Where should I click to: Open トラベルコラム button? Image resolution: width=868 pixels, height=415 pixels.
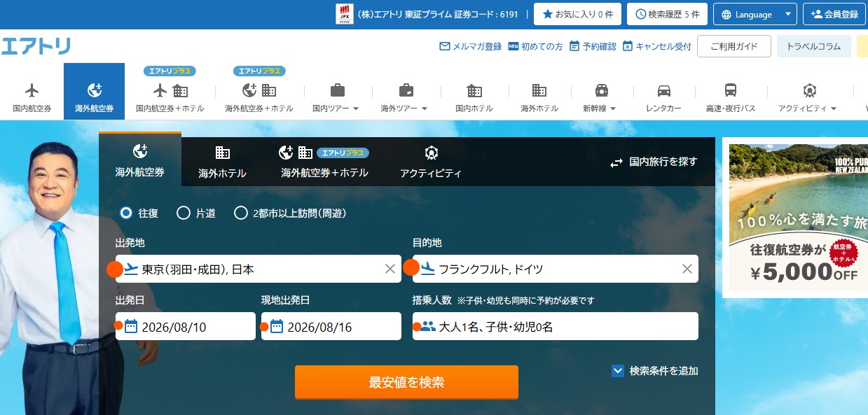point(813,46)
